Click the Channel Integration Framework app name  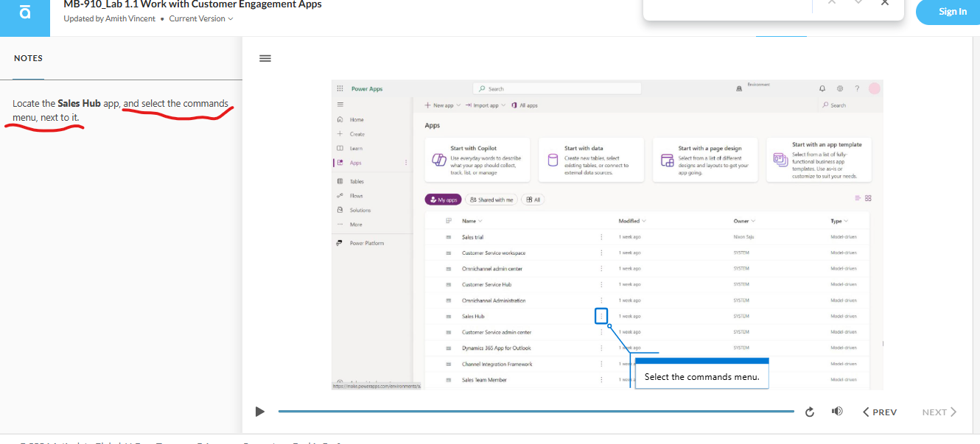click(x=497, y=364)
